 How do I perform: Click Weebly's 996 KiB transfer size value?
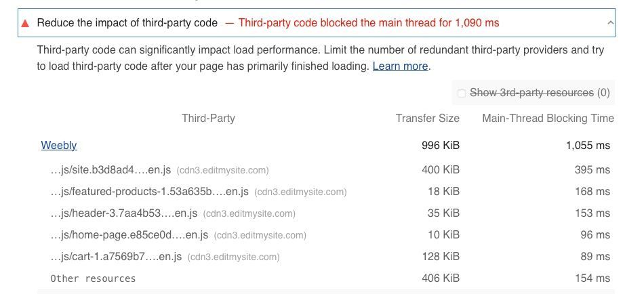(440, 145)
